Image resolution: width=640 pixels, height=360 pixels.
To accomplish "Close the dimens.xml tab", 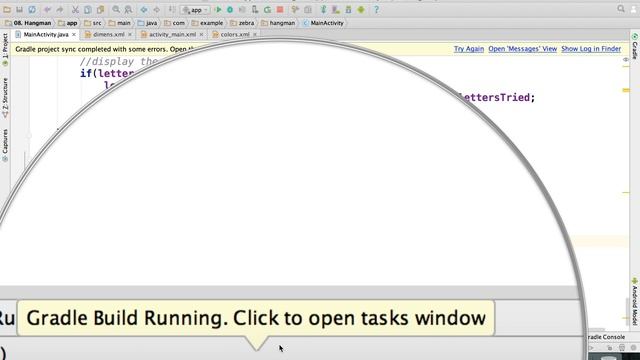I will (130, 35).
